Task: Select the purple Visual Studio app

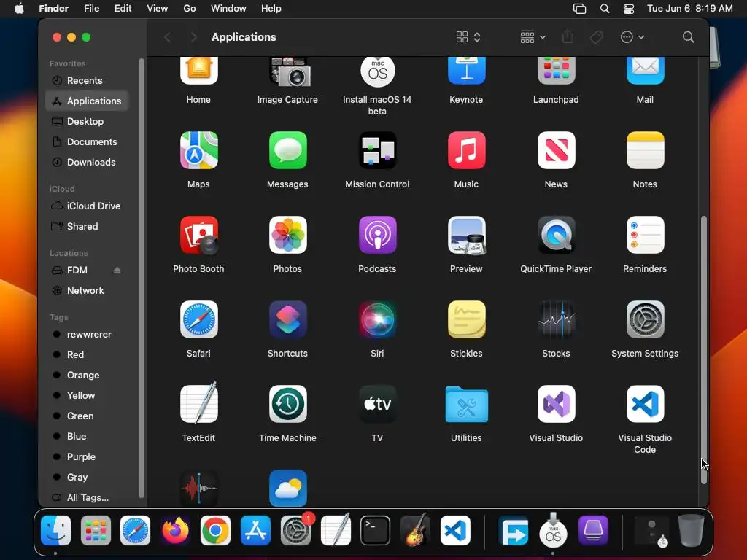Action: coord(556,404)
